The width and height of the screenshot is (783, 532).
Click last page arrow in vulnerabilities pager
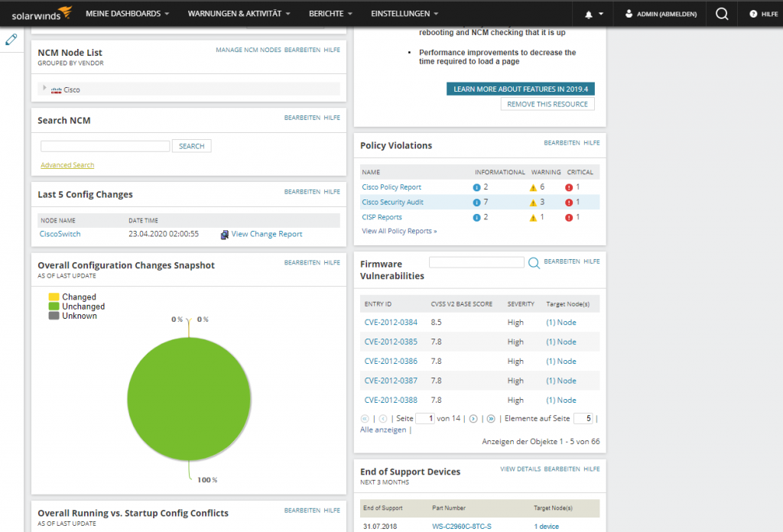tap(491, 419)
